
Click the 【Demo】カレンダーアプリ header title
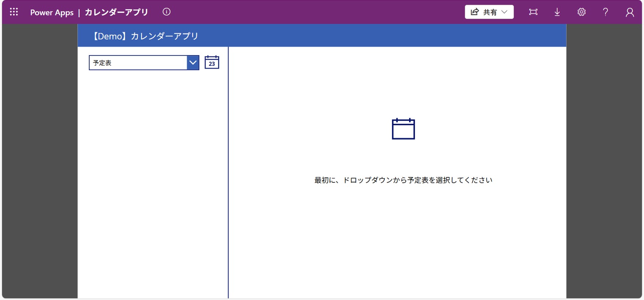(x=145, y=36)
